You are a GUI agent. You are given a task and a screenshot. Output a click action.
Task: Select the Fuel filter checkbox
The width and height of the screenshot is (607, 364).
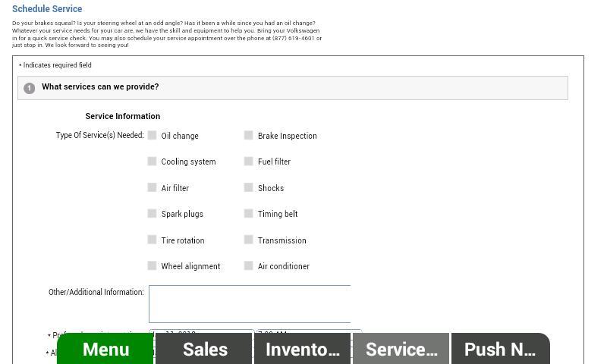248,161
